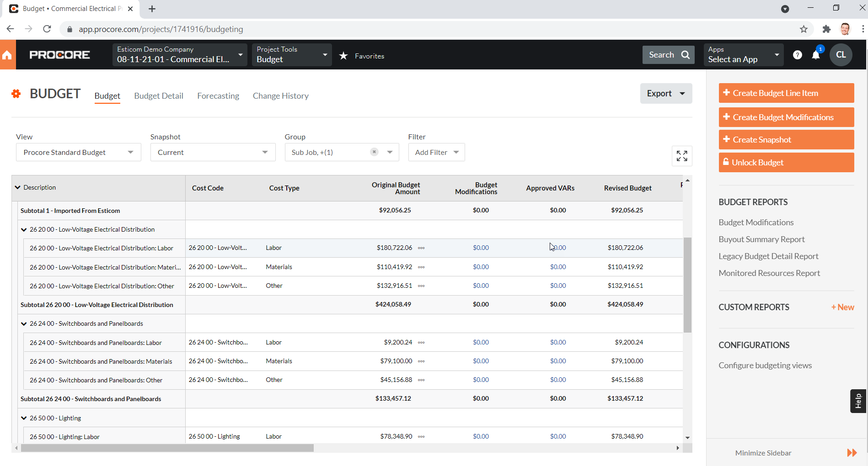
Task: Click the Cost Code column header
Action: click(208, 188)
